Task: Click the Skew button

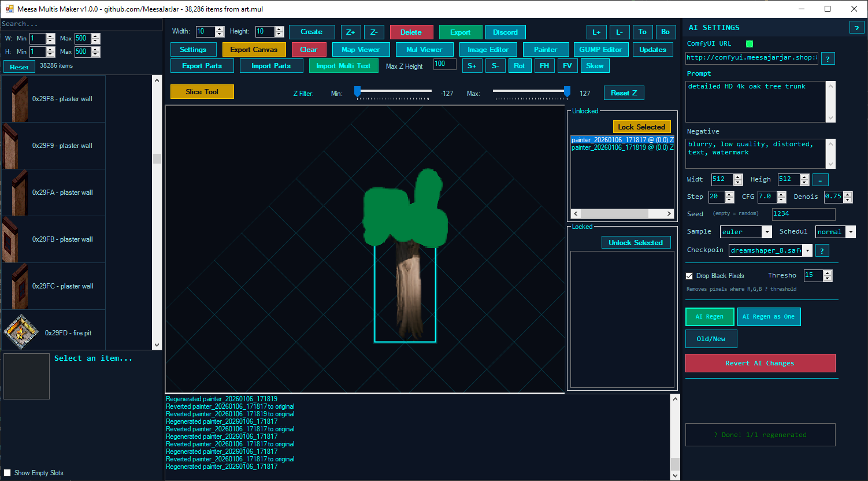Action: point(595,66)
